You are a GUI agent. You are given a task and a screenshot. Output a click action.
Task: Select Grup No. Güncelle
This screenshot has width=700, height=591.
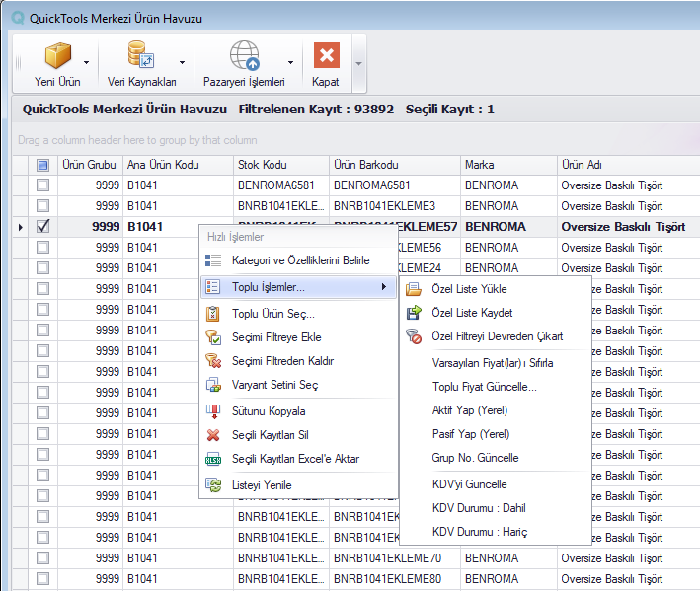coord(475,458)
